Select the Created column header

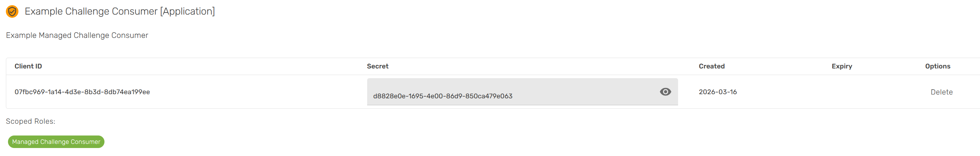click(711, 66)
